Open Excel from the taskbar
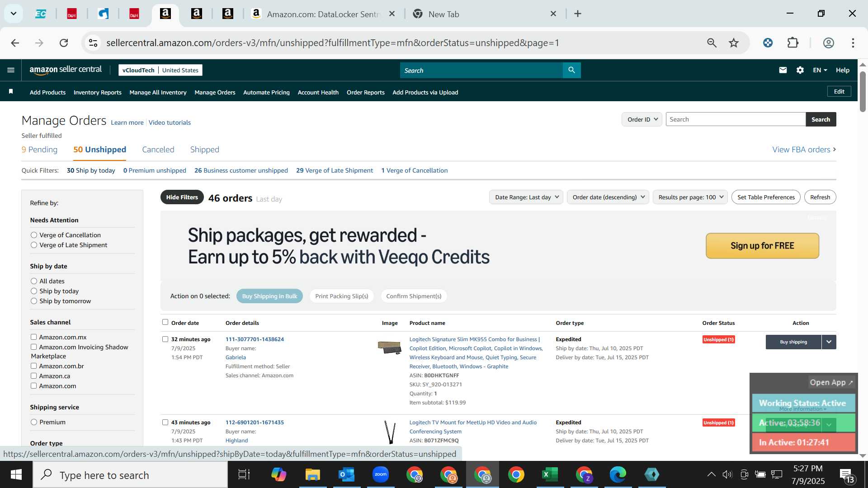This screenshot has height=488, width=868. [550, 474]
